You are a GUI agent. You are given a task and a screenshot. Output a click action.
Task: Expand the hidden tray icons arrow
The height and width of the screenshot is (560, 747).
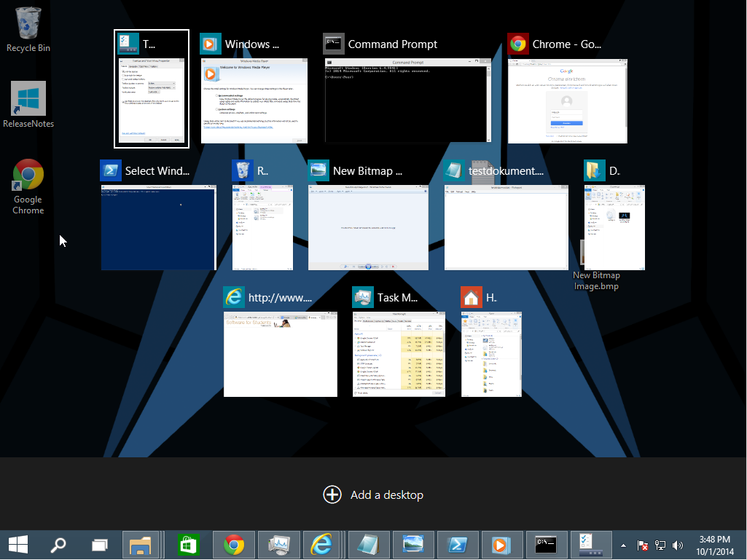(x=623, y=545)
